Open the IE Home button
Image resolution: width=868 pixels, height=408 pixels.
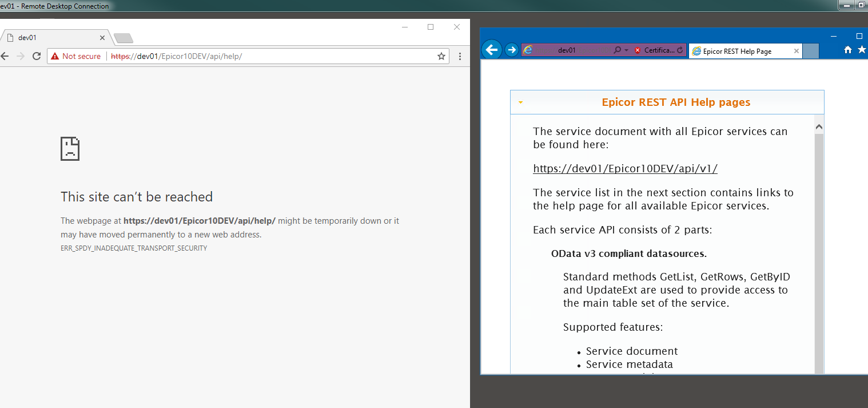(848, 50)
